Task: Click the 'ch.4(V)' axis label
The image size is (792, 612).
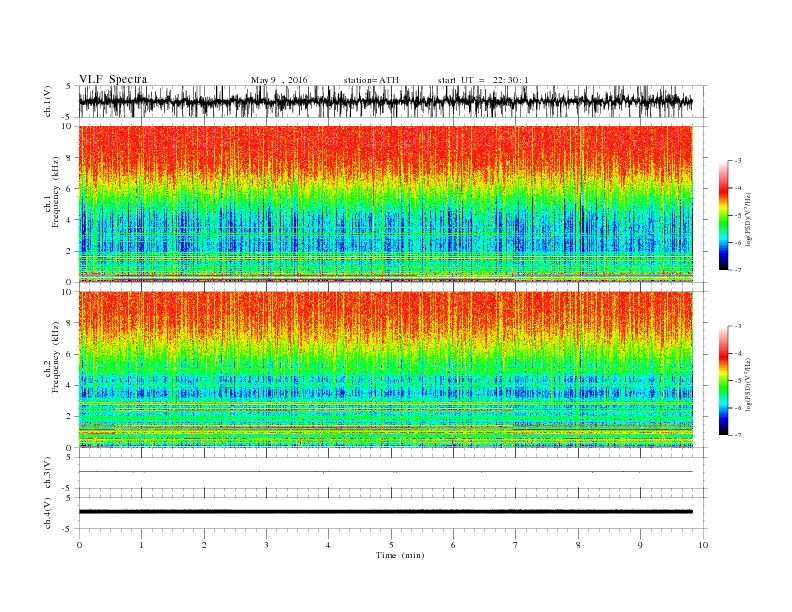Action: [x=47, y=513]
